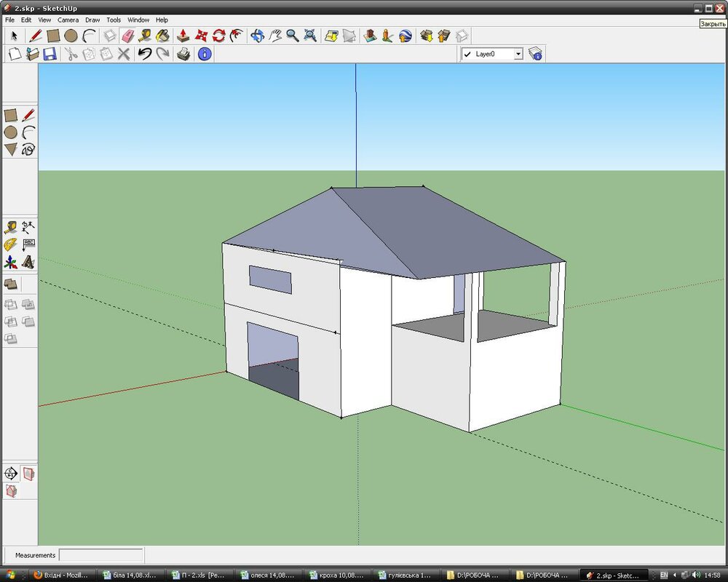Activate the Paint Bucket tool
728x582 pixels.
(163, 36)
